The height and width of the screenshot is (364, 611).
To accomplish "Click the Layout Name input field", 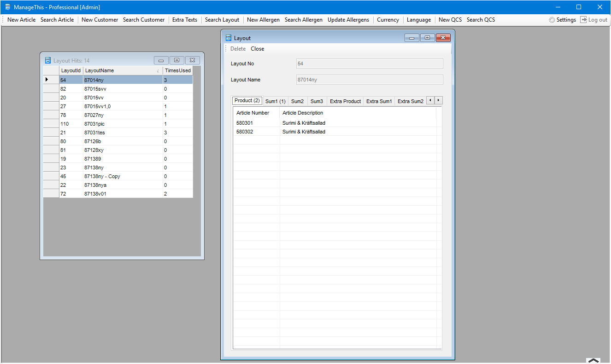I will (369, 80).
